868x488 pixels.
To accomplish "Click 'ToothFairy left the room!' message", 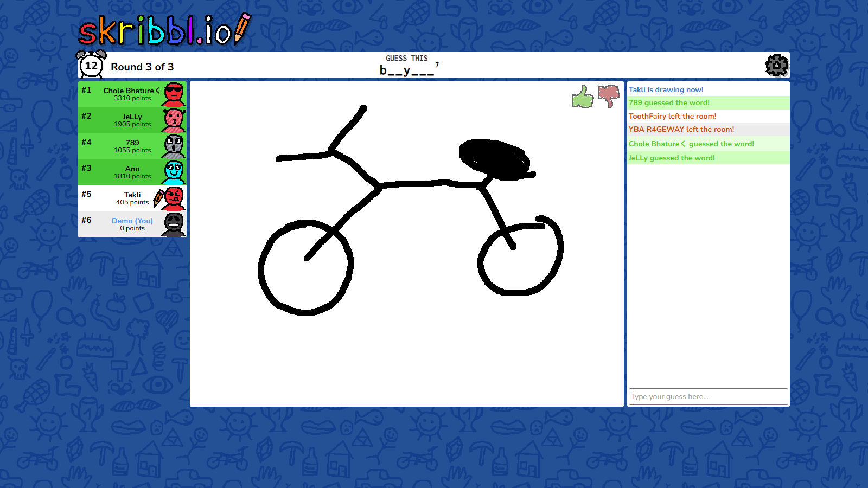I will [x=672, y=116].
